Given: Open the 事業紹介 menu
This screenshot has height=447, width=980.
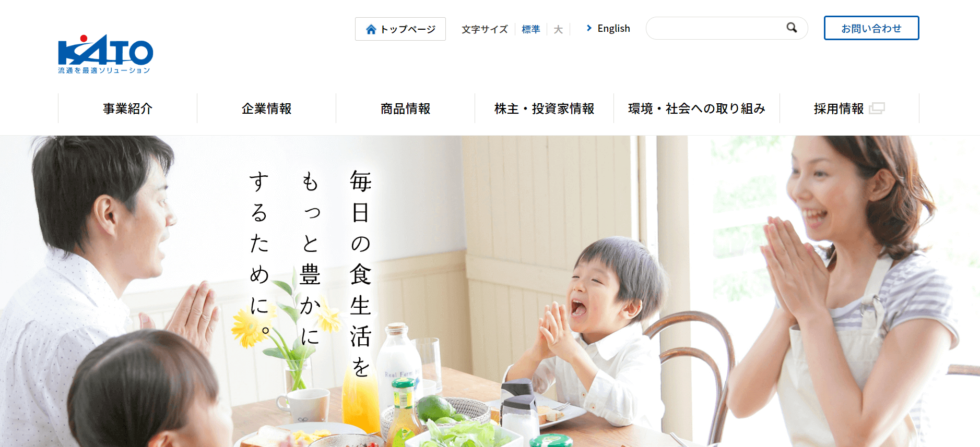Looking at the screenshot, I should coord(127,108).
